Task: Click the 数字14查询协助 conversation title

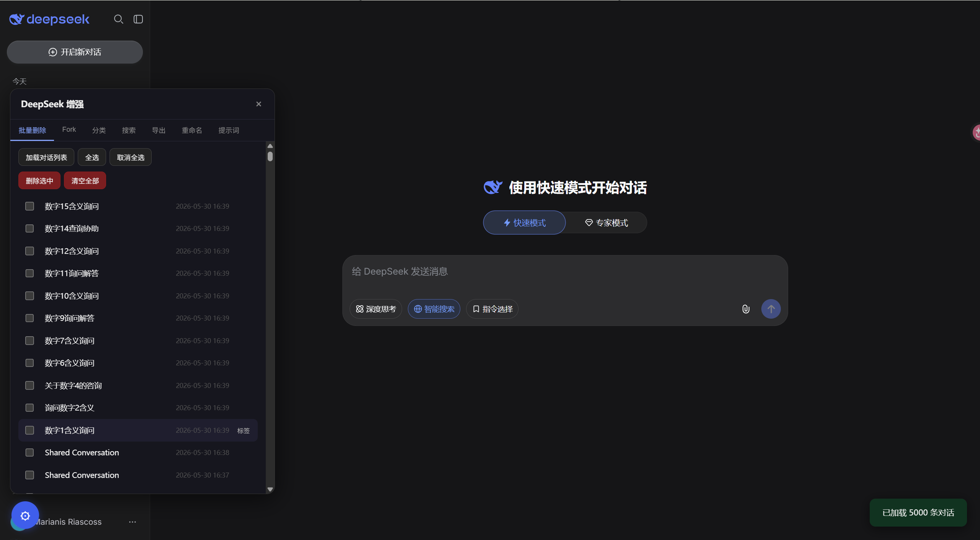Action: point(72,229)
